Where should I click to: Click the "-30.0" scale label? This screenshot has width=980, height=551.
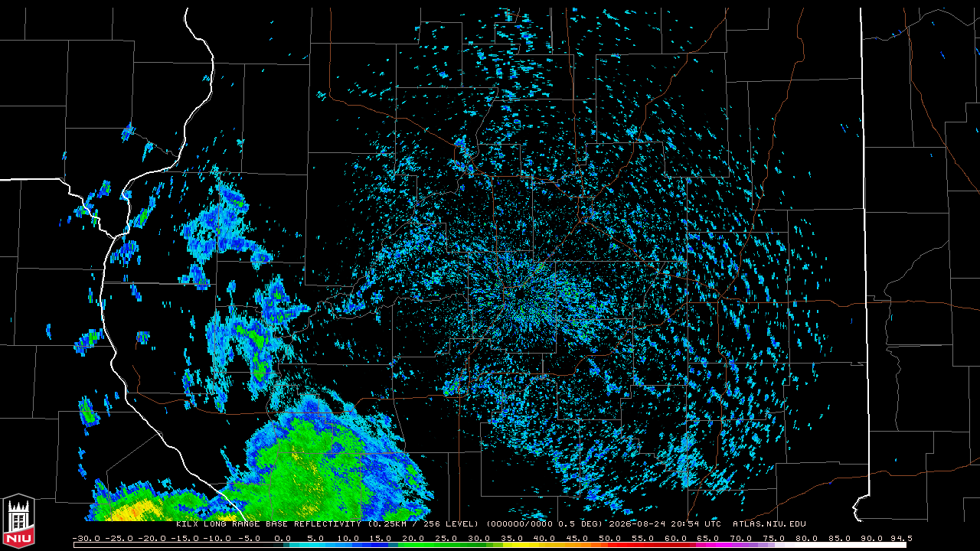tap(87, 538)
